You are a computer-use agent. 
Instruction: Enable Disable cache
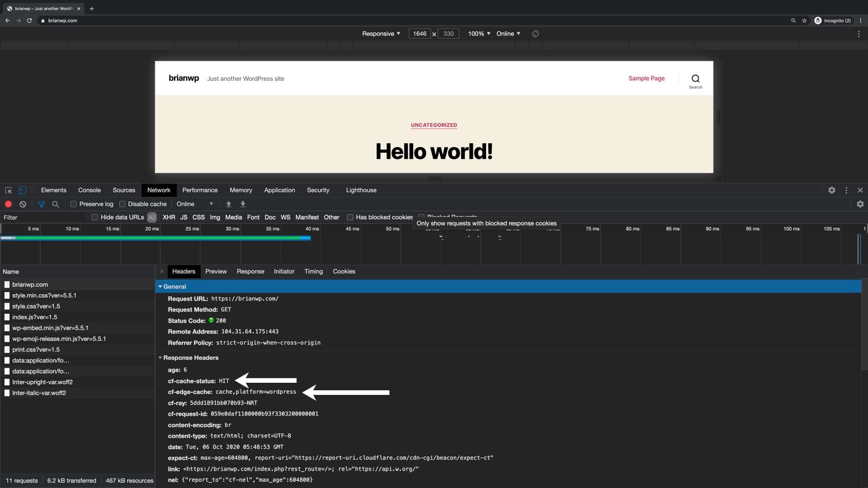point(123,204)
